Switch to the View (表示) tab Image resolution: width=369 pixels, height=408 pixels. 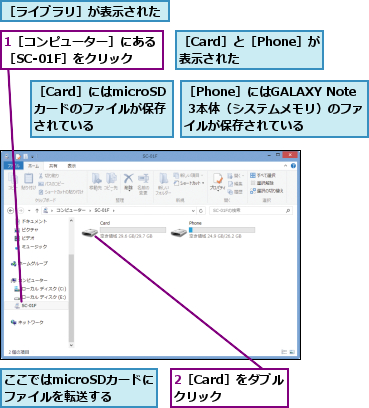72,166
